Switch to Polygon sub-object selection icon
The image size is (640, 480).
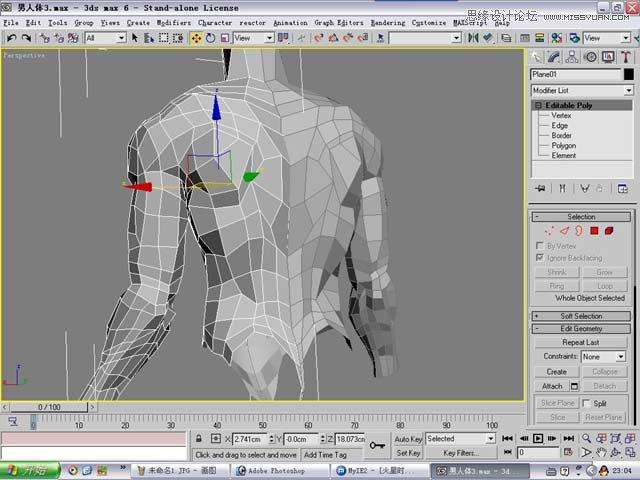coord(593,231)
